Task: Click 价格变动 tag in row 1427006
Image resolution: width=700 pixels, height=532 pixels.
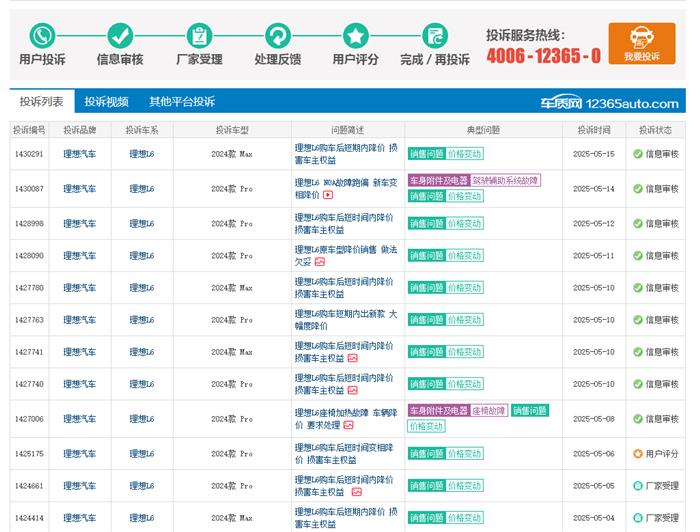Action: click(x=426, y=427)
